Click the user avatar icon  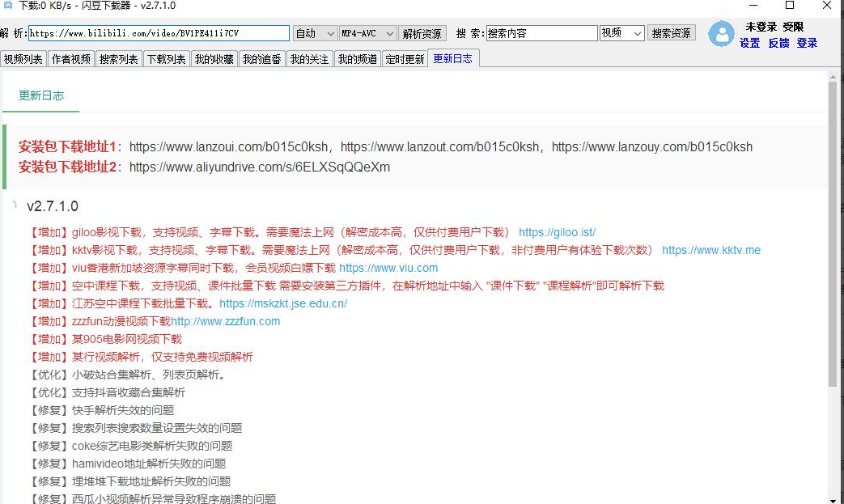[721, 34]
